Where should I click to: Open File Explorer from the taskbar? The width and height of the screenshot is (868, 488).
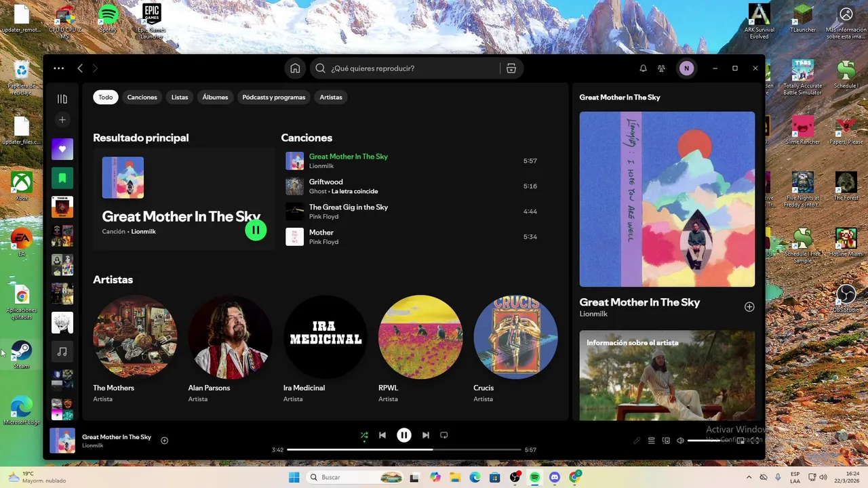(x=455, y=478)
